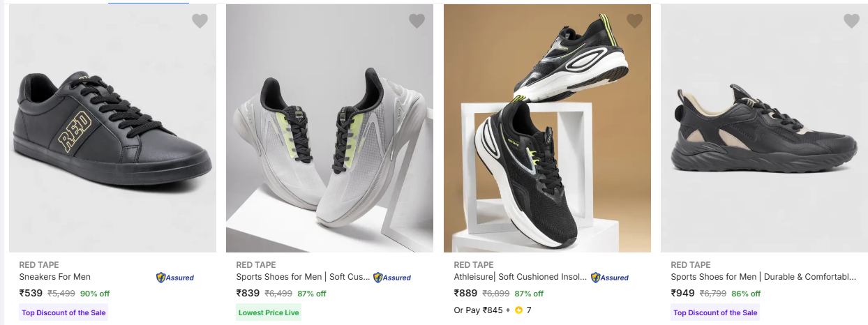
Task: Toggle wishlist heart on grey sports shoes
Action: pos(417,21)
